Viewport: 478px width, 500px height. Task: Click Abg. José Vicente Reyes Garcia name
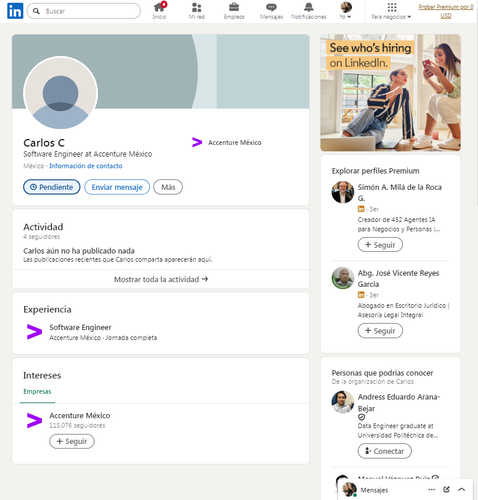398,278
